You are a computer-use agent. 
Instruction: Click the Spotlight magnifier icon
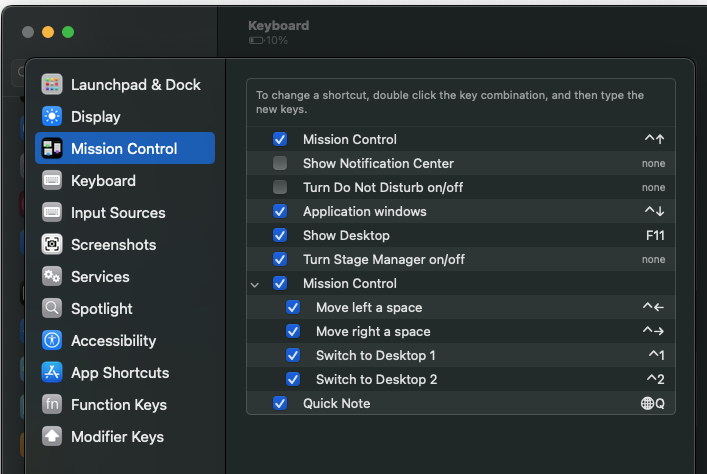(x=53, y=309)
